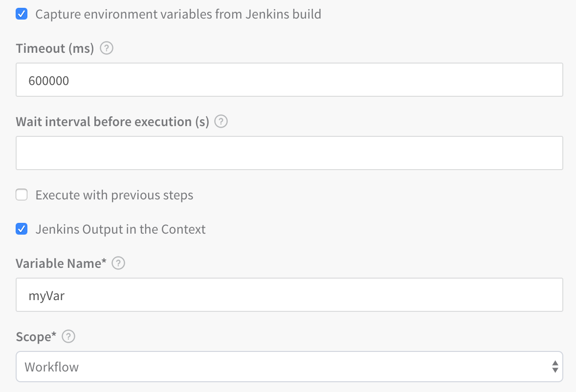Show help for Wait interval before execution

(x=221, y=122)
